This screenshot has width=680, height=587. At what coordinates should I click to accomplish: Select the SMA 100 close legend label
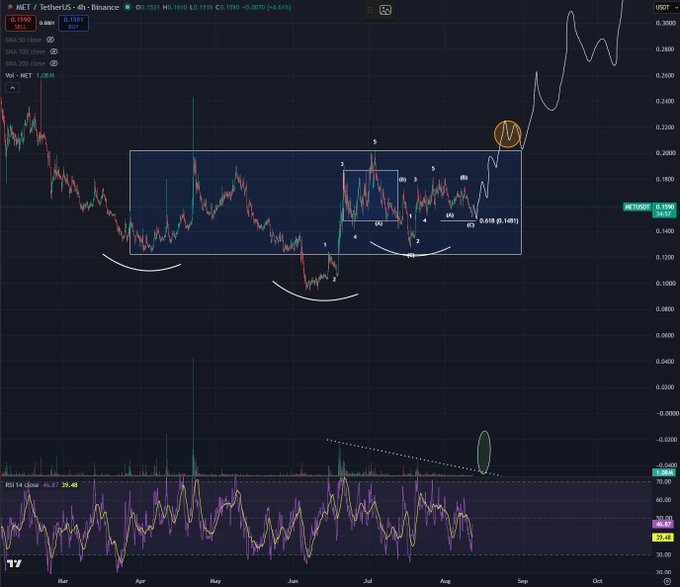(25, 51)
